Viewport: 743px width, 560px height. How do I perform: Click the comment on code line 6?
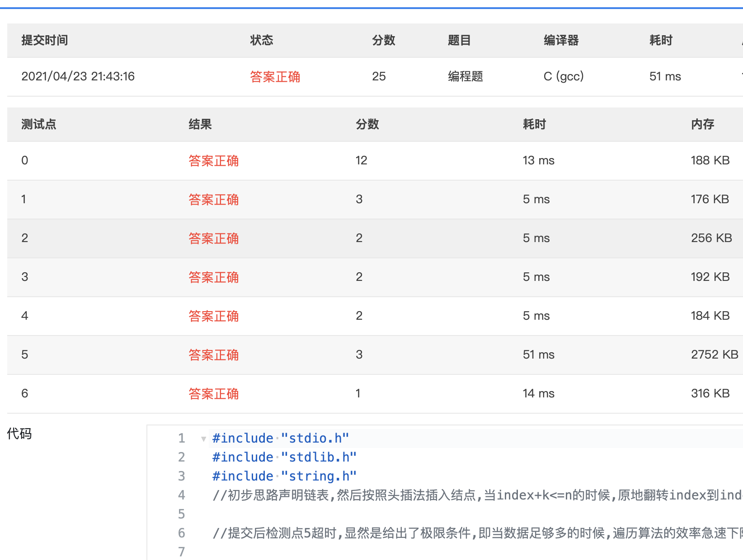coord(477,533)
